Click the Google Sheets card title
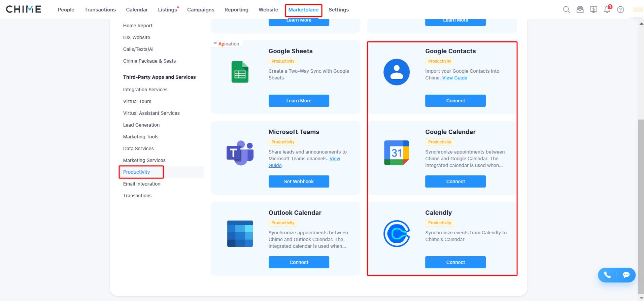 (x=291, y=51)
